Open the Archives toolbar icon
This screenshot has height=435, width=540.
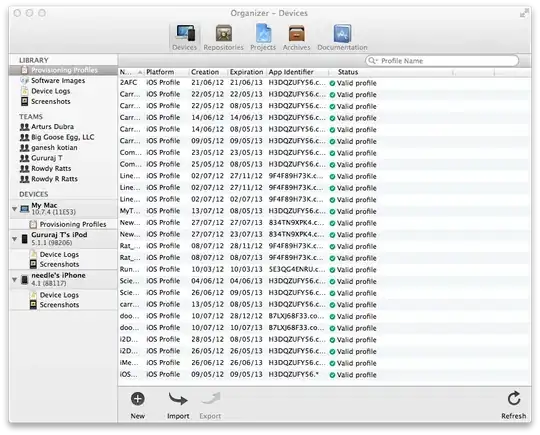297,33
